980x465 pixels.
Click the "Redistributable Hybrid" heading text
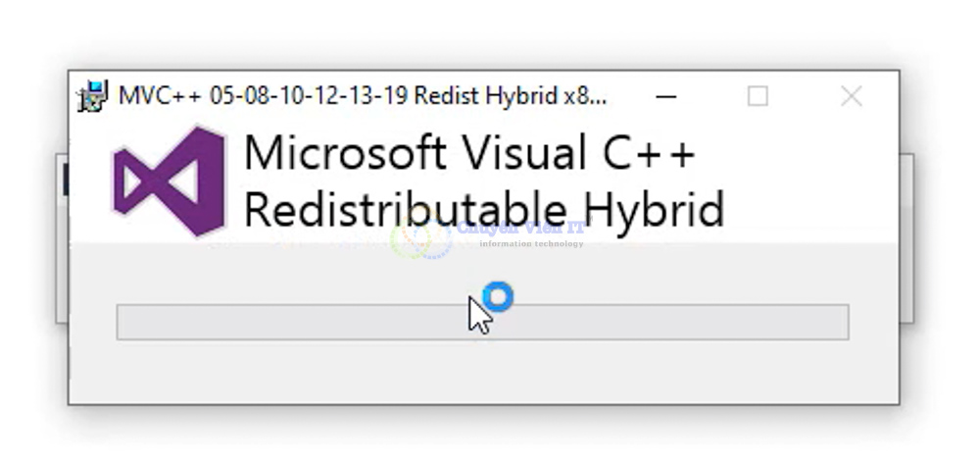pos(483,209)
